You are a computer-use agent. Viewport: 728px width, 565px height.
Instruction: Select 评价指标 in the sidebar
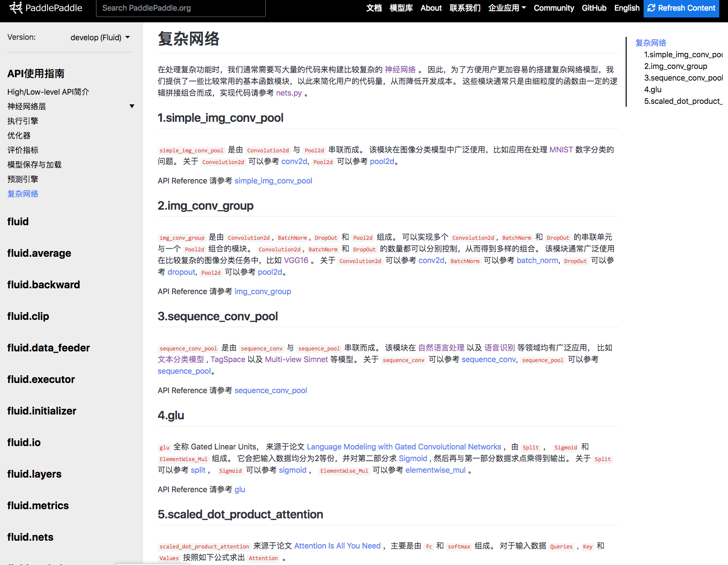pos(23,150)
